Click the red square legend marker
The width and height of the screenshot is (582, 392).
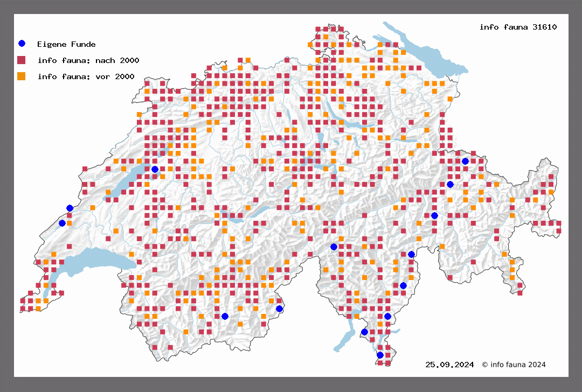(x=22, y=60)
